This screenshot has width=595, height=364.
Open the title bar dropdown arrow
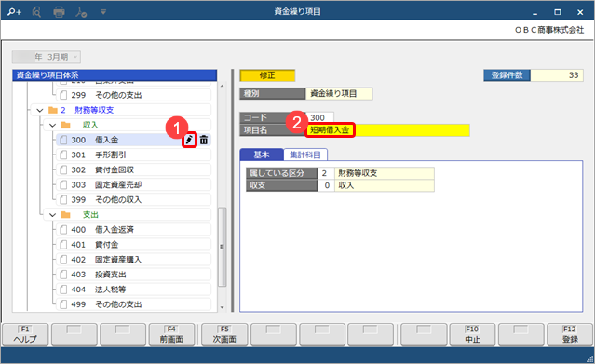click(103, 12)
